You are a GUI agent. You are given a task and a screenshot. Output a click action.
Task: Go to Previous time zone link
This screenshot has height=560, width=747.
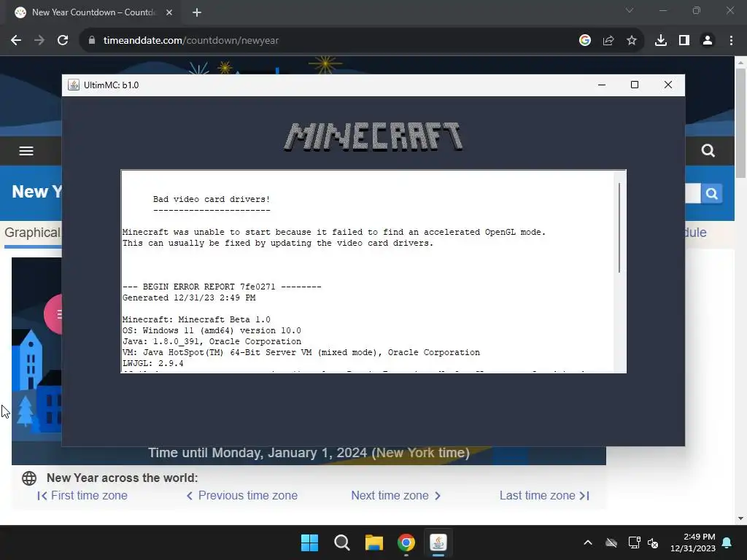click(242, 496)
